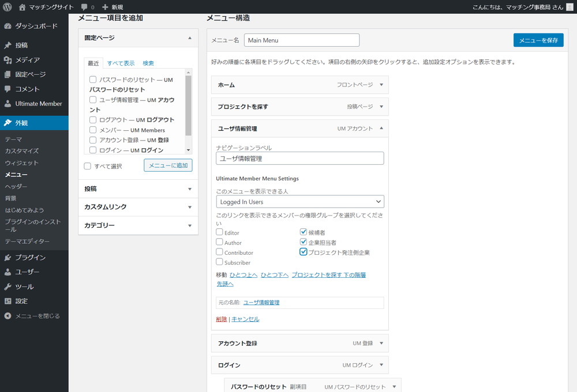577x392 pixels.
Task: Open ダッシュボード icon in sidebar
Action: [x=8, y=26]
